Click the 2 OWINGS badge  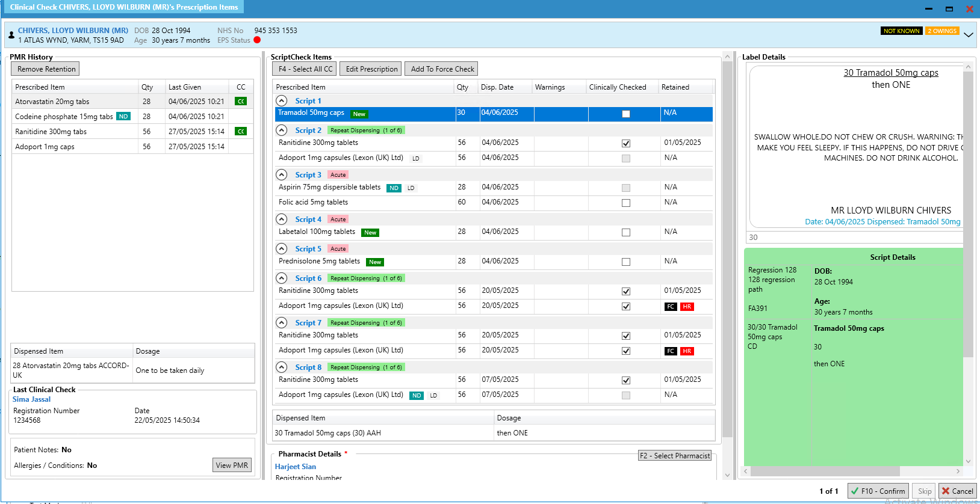point(942,31)
